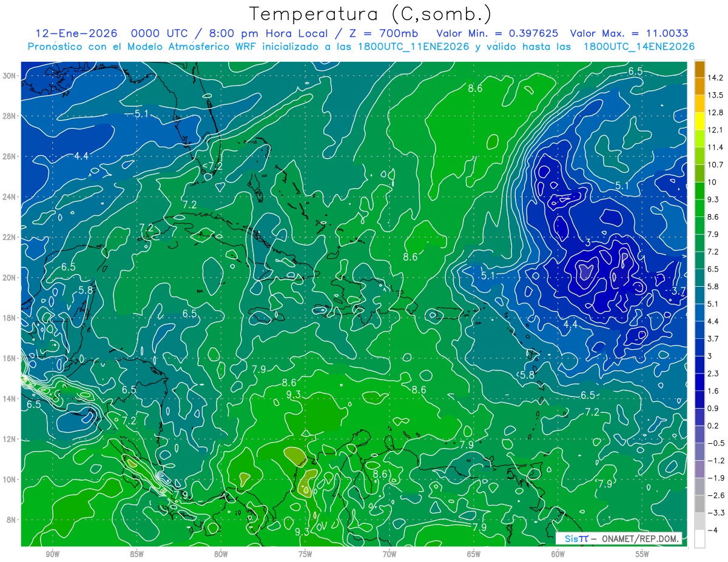The height and width of the screenshot is (562, 728).
Task: Click the legend value "11.4"
Action: 715,147
